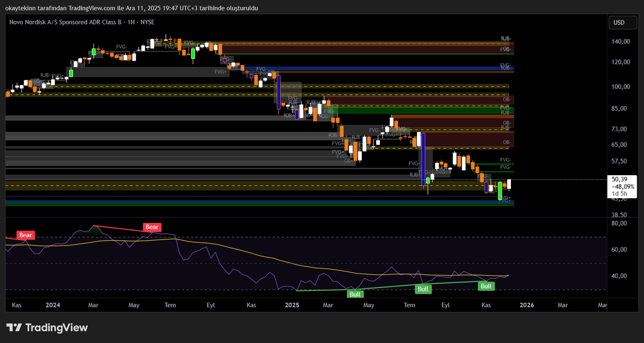The height and width of the screenshot is (343, 644).
Task: Click the current price label 50,39
Action: [x=619, y=179]
